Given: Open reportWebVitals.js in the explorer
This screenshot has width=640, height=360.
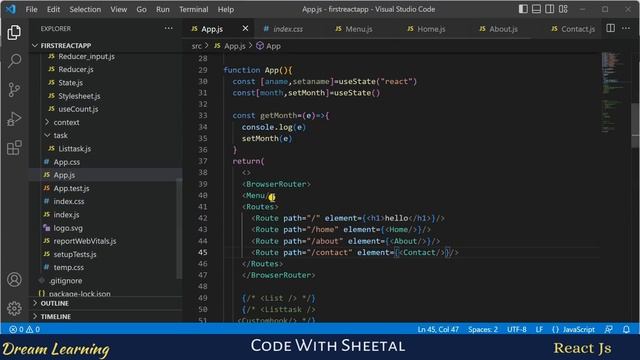Looking at the screenshot, I should click(84, 241).
